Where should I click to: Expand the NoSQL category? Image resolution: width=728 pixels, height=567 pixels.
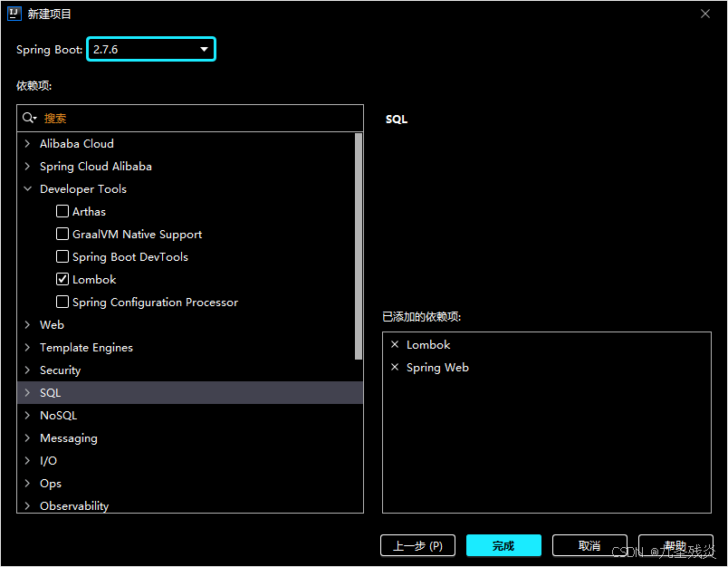click(x=27, y=415)
